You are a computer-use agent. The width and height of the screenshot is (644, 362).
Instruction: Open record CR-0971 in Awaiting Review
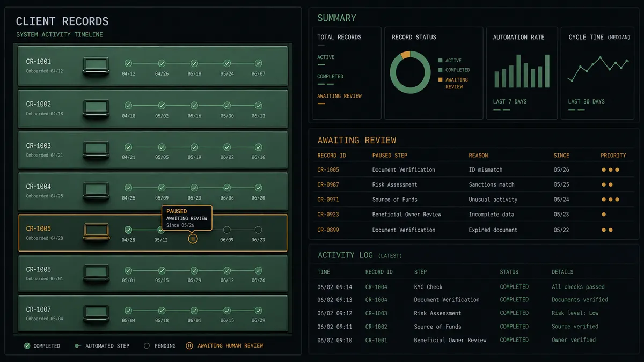[328, 200]
